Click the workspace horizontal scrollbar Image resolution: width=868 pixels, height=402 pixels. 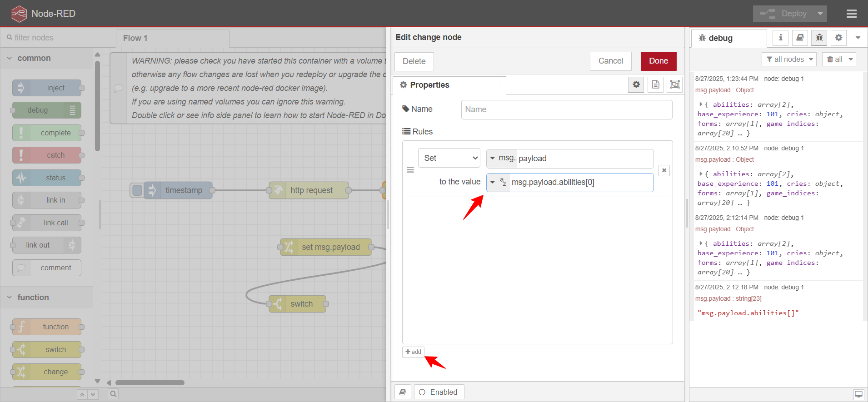click(150, 382)
